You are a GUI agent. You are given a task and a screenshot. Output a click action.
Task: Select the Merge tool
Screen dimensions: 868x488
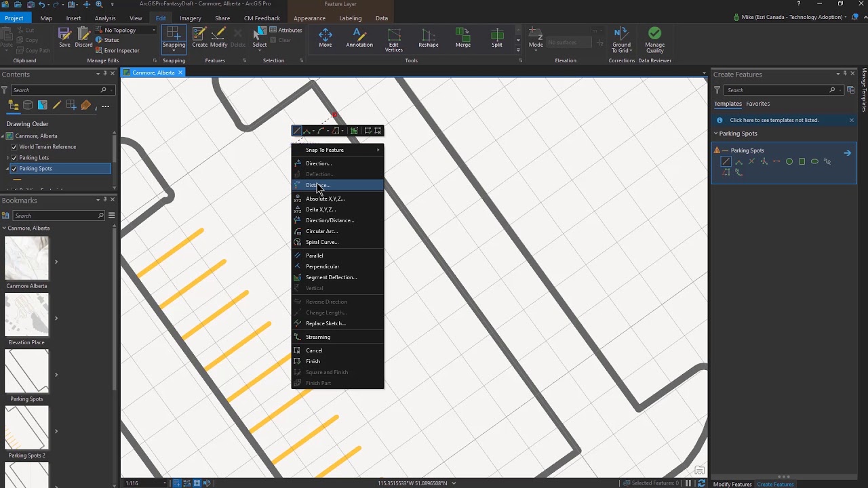pyautogui.click(x=463, y=37)
